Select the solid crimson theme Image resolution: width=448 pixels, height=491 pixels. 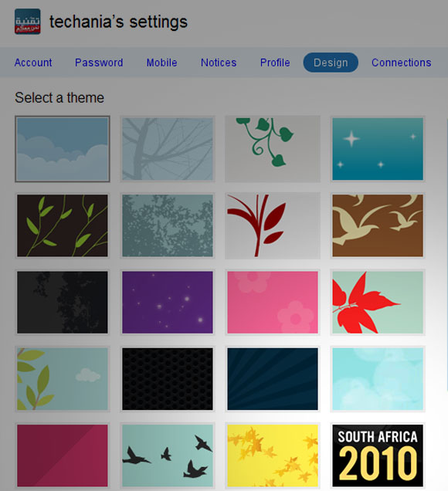(x=63, y=455)
